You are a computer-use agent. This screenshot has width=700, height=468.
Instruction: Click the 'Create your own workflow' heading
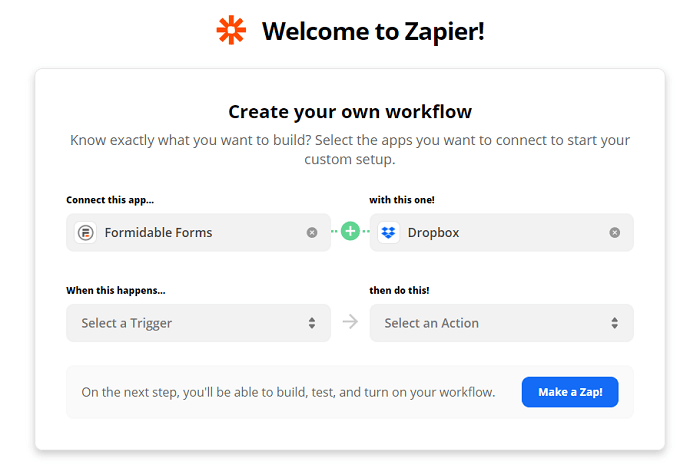[x=350, y=112]
